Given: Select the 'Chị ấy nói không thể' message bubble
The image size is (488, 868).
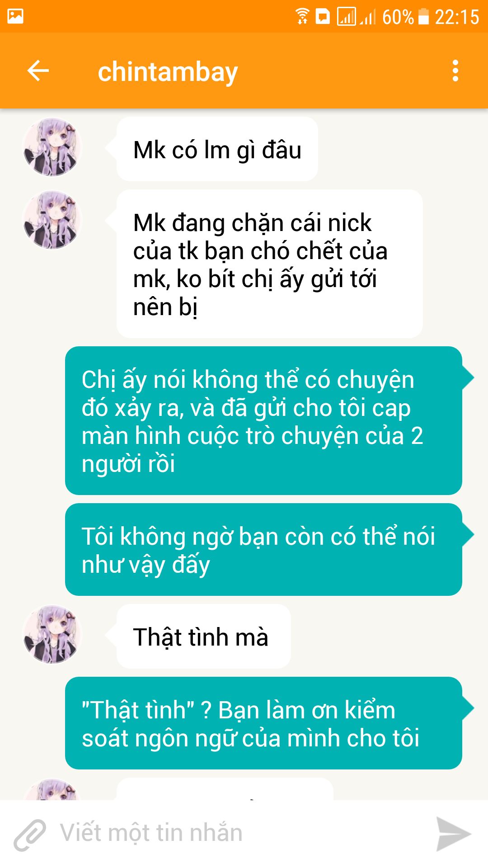Looking at the screenshot, I should [x=263, y=421].
